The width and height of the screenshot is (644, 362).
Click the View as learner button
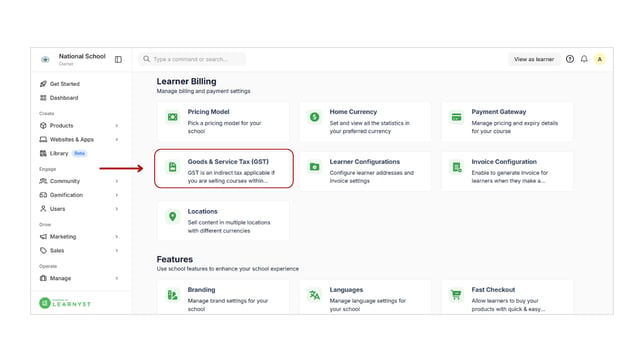[x=534, y=59]
